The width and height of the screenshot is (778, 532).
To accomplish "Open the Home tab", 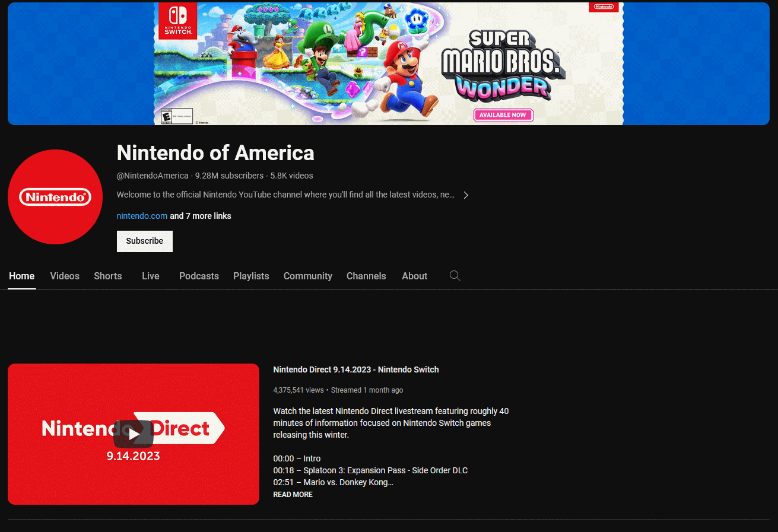I will point(22,276).
